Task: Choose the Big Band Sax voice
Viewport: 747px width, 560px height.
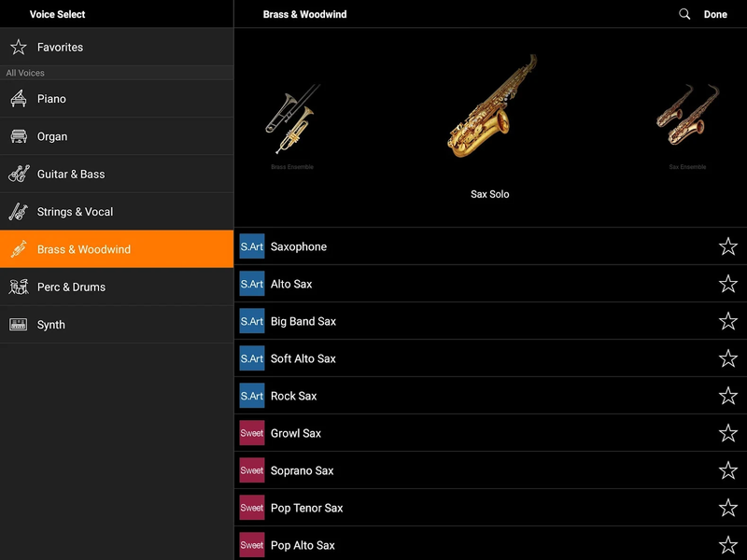Action: tap(303, 321)
